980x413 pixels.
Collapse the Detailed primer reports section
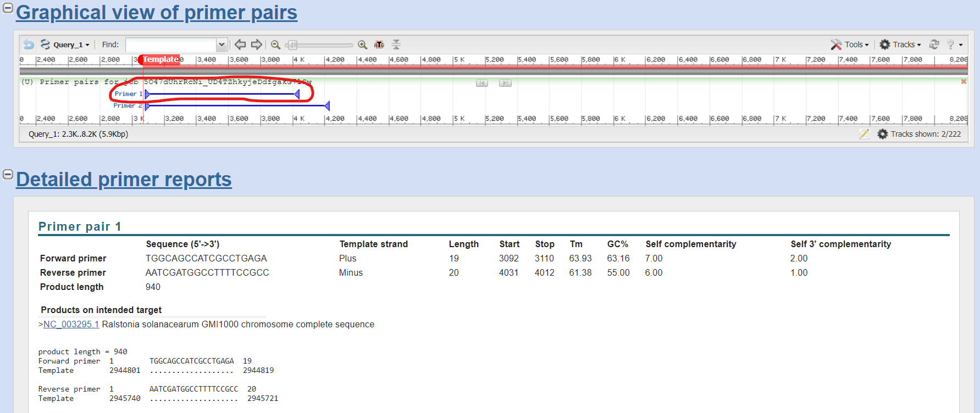tap(8, 175)
